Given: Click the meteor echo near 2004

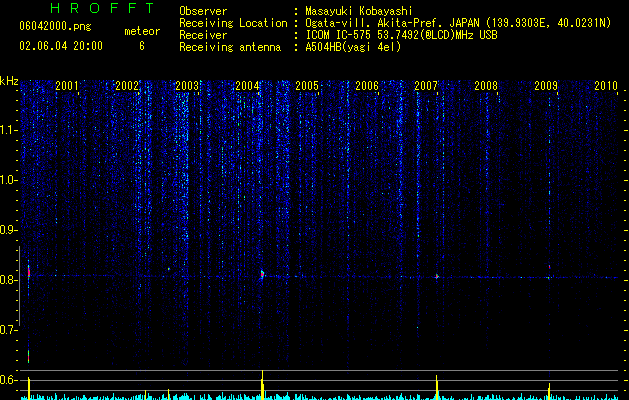Looking at the screenshot, I should tap(262, 275).
